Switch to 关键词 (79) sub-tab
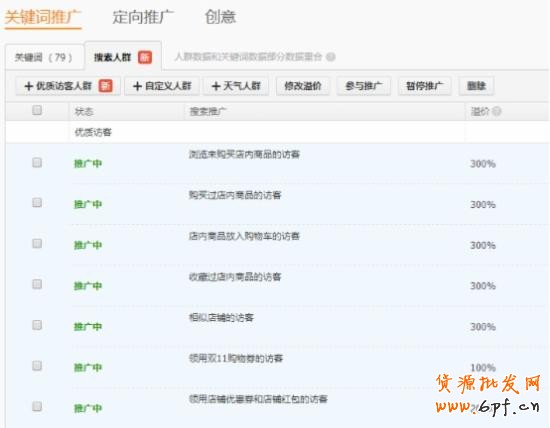The height and width of the screenshot is (428, 550). pos(44,57)
